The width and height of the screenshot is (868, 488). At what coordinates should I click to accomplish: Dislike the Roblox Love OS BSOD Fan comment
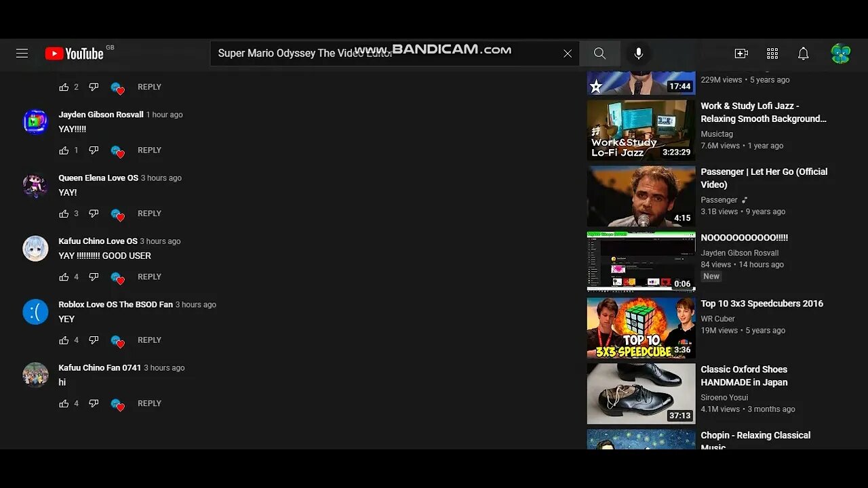[94, 340]
